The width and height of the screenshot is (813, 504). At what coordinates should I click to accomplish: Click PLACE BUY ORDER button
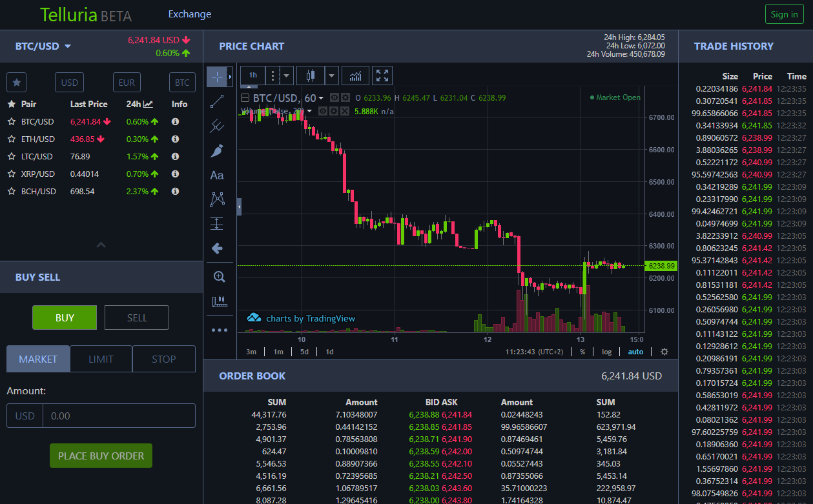pyautogui.click(x=101, y=456)
